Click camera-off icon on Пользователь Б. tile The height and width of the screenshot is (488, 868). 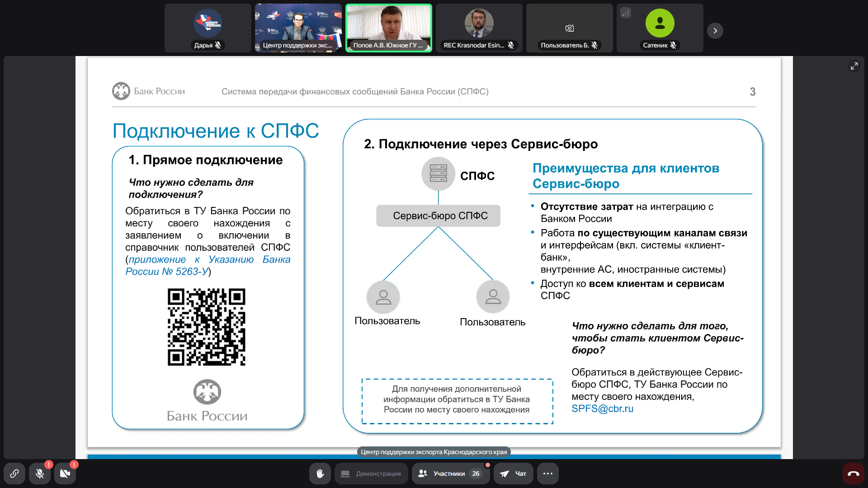[569, 28]
